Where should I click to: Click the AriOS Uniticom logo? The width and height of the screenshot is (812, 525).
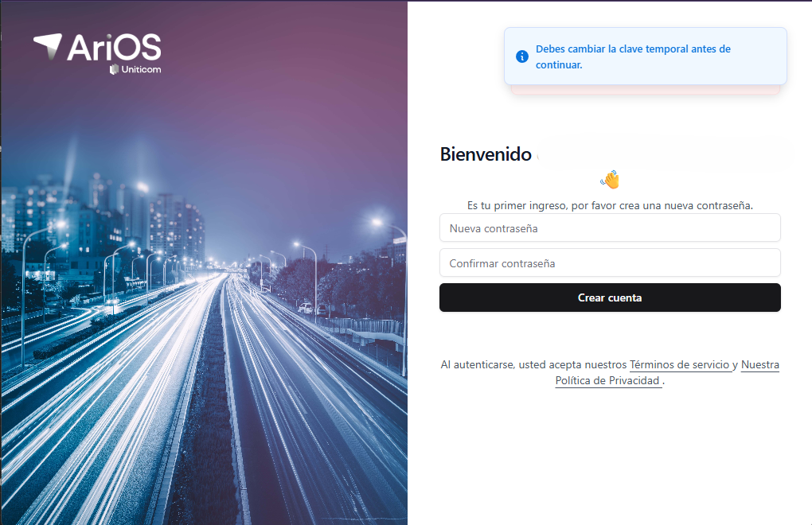point(97,53)
